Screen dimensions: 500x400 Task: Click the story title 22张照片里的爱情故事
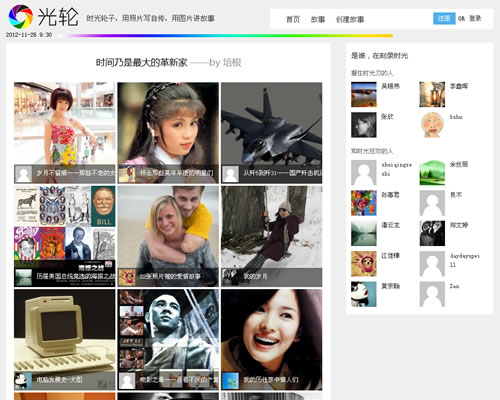tap(170, 276)
